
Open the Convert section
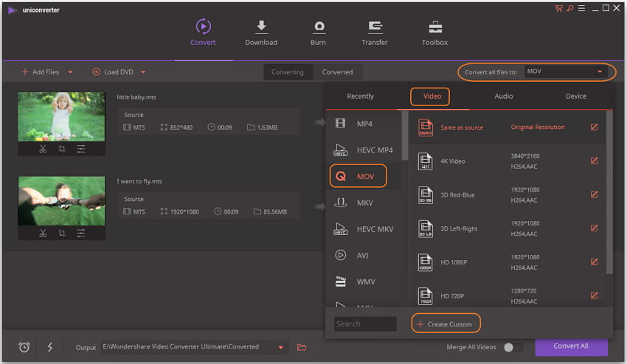pos(203,32)
